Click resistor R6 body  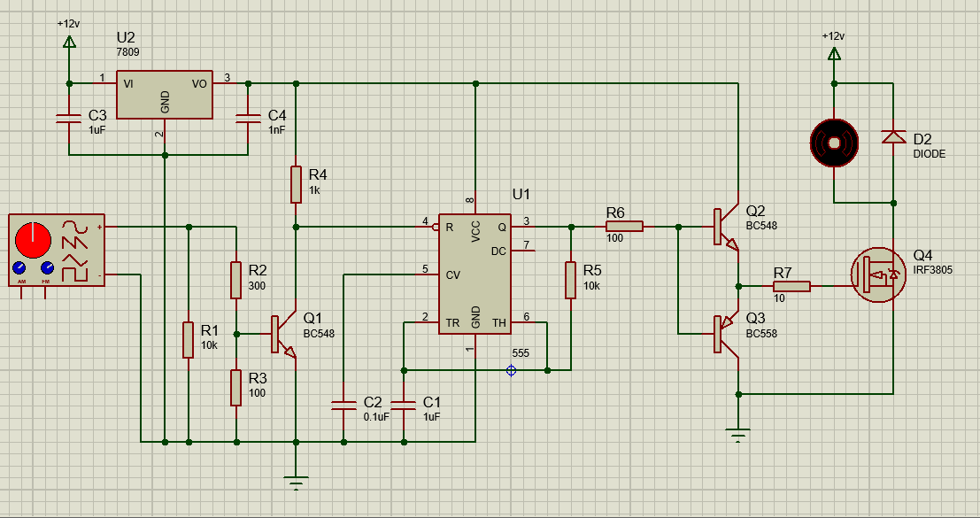pos(624,227)
